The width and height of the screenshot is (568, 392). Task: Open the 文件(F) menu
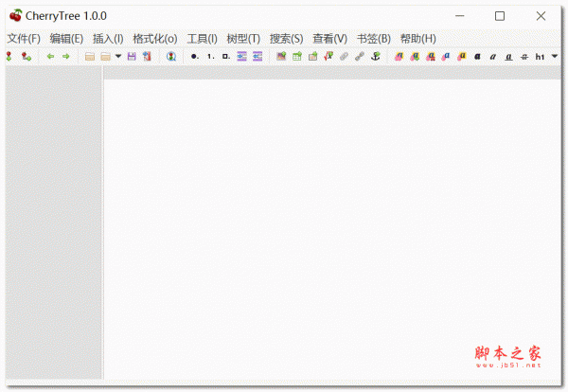tap(24, 39)
